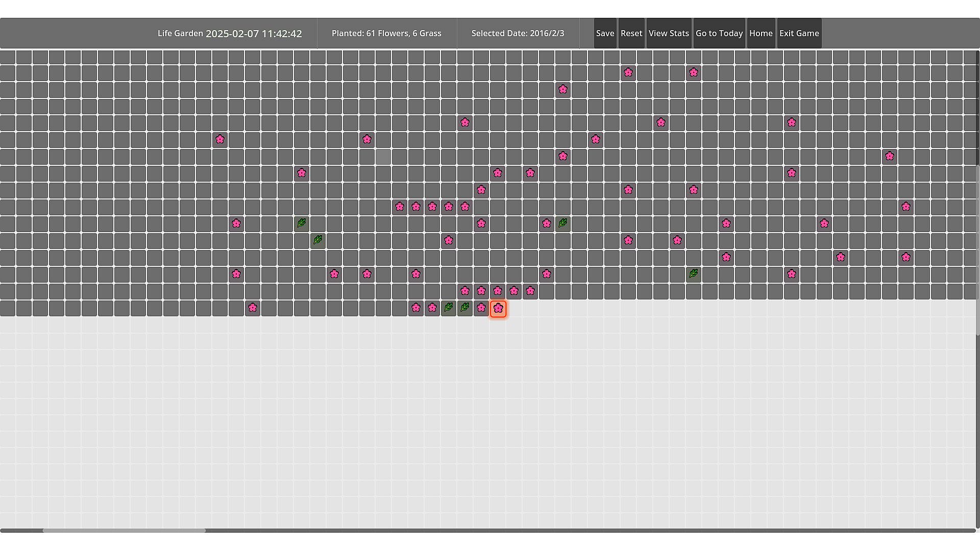980x551 pixels.
Task: Click the red-highlighted selected flower cell
Action: click(x=498, y=309)
